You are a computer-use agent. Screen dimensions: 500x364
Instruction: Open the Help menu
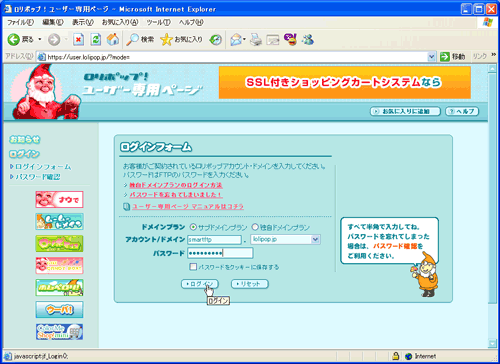191,22
